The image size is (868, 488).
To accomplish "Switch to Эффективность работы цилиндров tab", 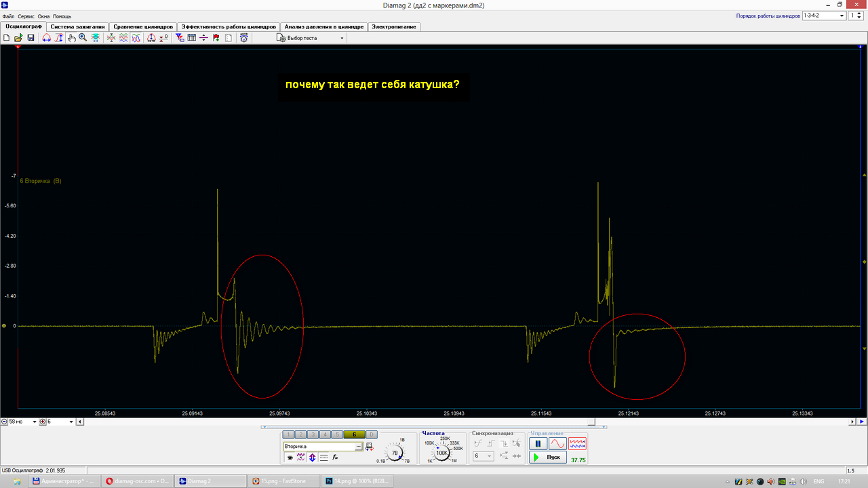I will pos(229,26).
